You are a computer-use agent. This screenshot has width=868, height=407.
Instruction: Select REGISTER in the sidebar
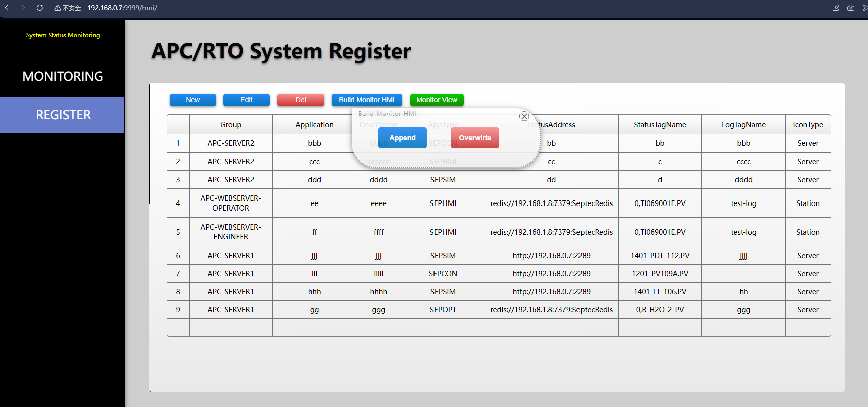tap(63, 115)
